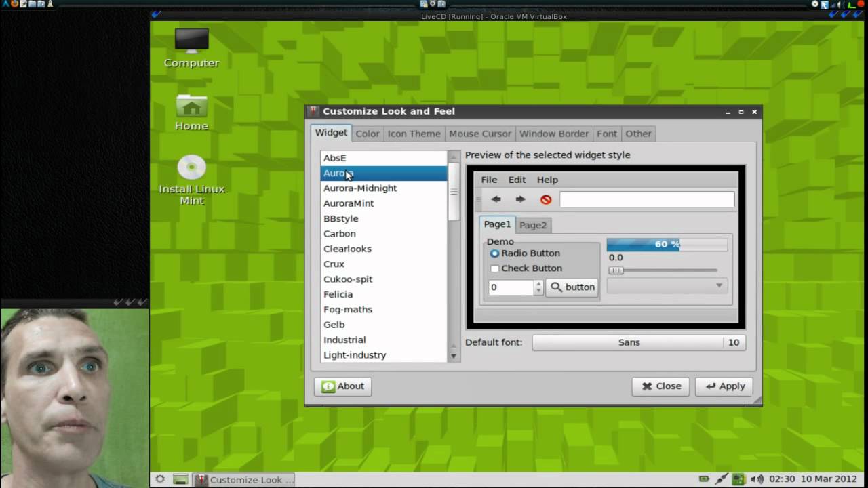Click the green system monitor tray icon
The width and height of the screenshot is (868, 488).
739,479
